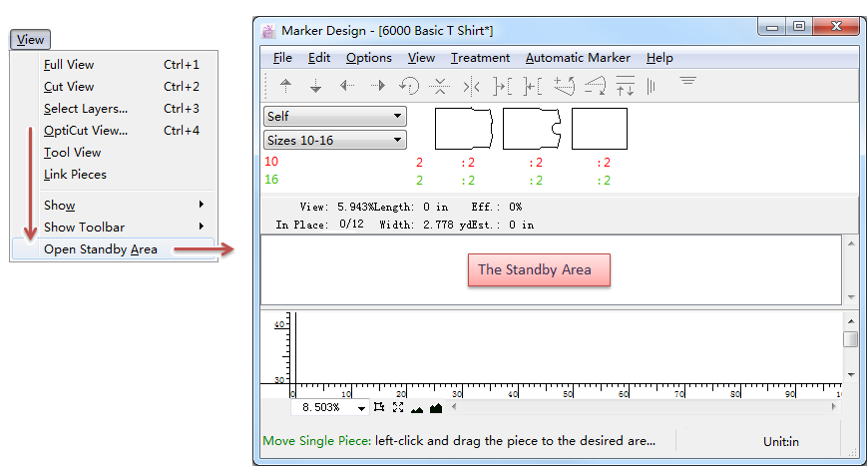This screenshot has height=468, width=868.
Task: Click the move piece right arrow icon
Action: click(378, 86)
